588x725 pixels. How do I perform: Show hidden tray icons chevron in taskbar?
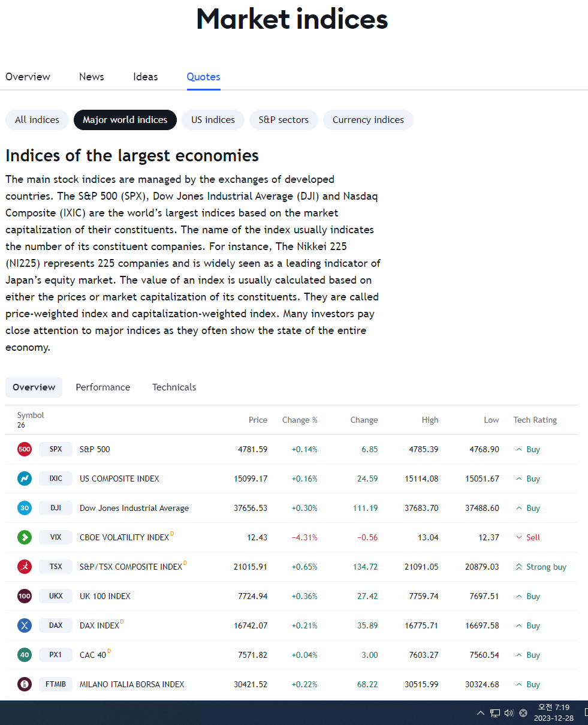(x=480, y=713)
